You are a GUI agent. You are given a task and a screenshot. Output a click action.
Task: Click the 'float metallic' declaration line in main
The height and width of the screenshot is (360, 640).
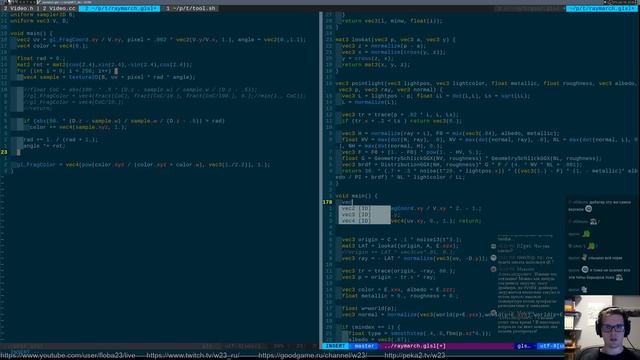pyautogui.click(x=400, y=296)
